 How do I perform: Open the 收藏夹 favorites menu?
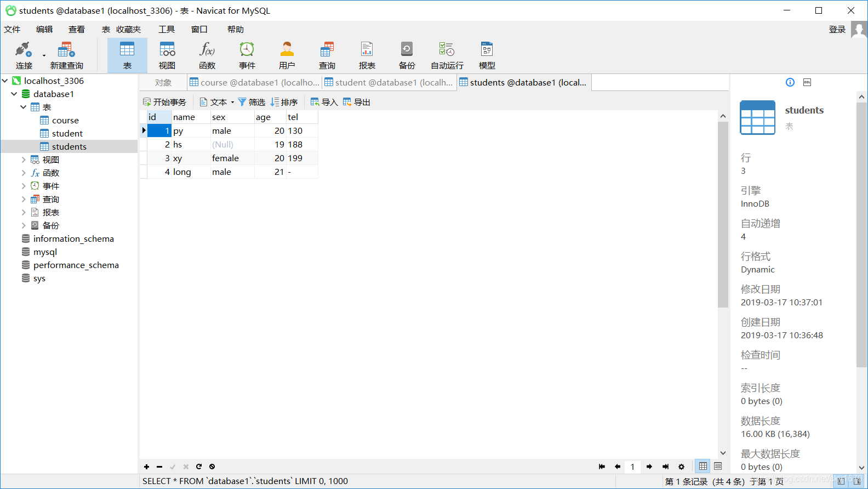pos(129,30)
